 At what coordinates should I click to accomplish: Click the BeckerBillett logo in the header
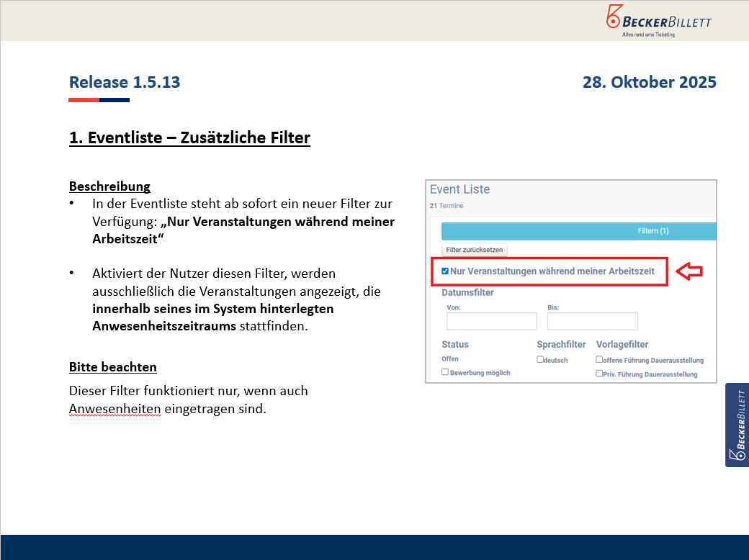(x=658, y=20)
